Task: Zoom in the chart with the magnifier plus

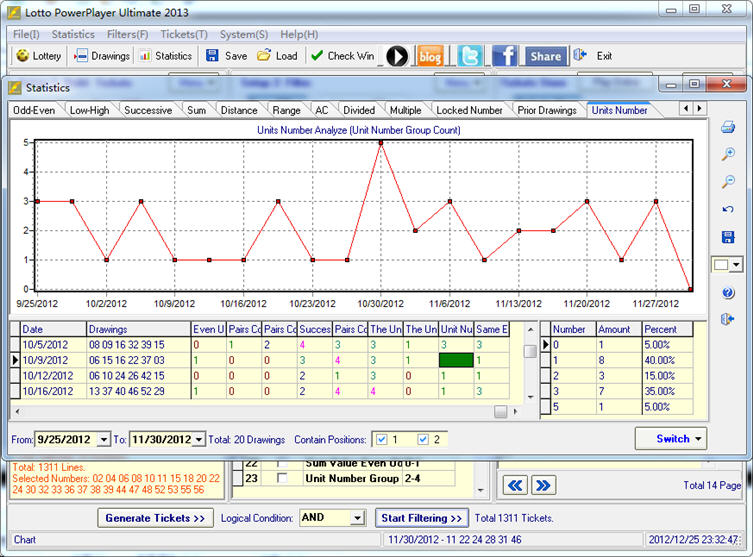Action: pos(728,154)
